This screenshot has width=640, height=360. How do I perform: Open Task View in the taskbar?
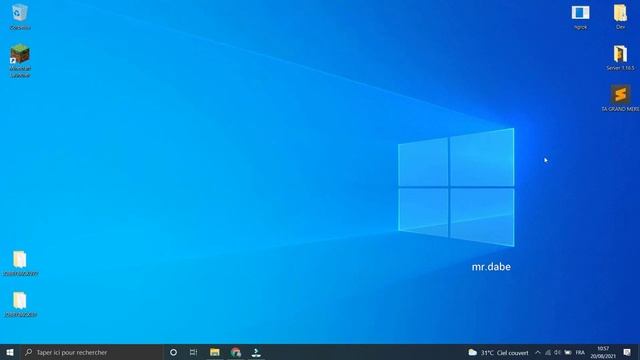(193, 352)
